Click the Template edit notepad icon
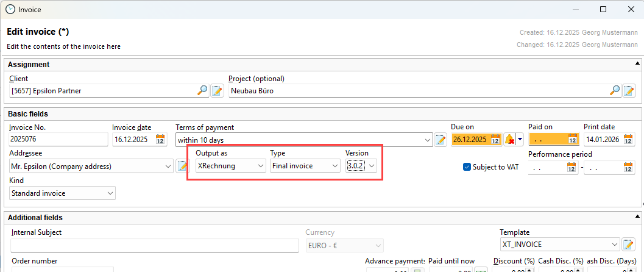This screenshot has height=272, width=644. [628, 245]
